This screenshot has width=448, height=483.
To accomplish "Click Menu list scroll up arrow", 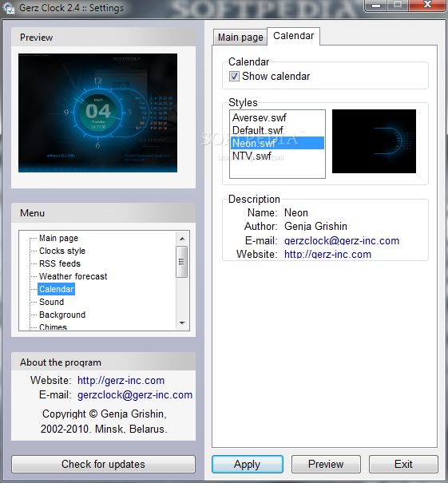I will tap(182, 239).
